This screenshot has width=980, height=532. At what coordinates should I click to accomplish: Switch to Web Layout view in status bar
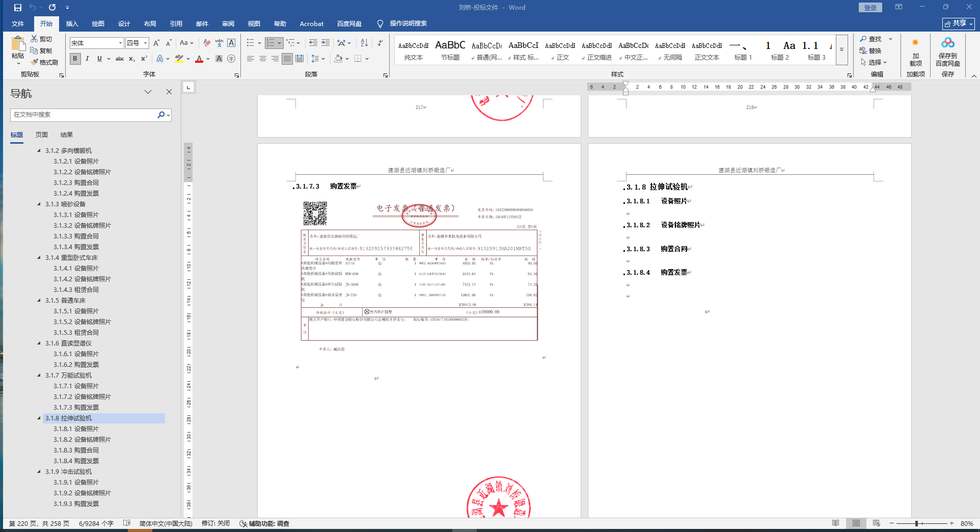877,523
